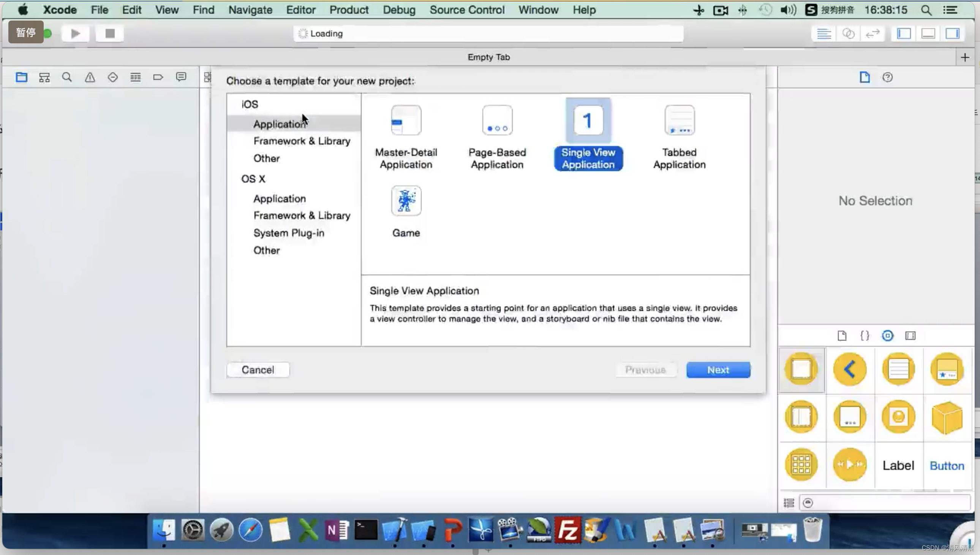This screenshot has height=555, width=980.
Task: Toggle the left navigator panel visibility
Action: click(904, 33)
